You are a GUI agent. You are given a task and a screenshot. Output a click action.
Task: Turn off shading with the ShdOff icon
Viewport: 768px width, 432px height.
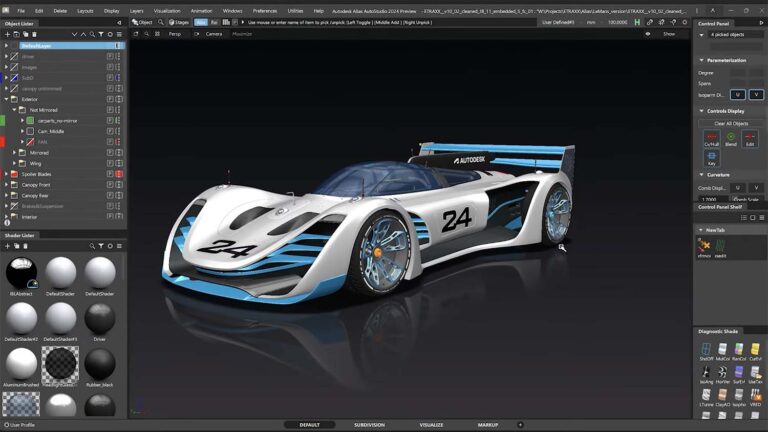pos(706,349)
